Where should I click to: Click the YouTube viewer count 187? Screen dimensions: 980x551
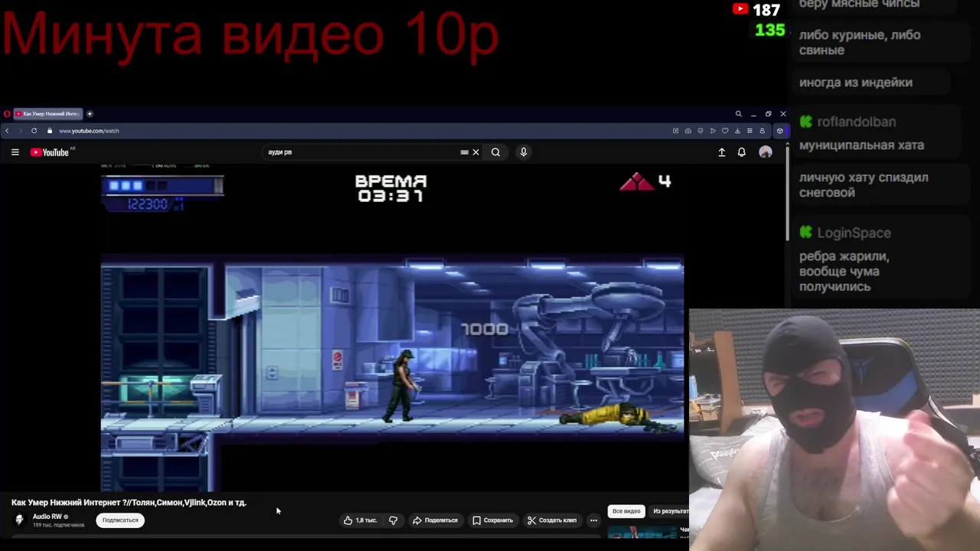(x=766, y=10)
